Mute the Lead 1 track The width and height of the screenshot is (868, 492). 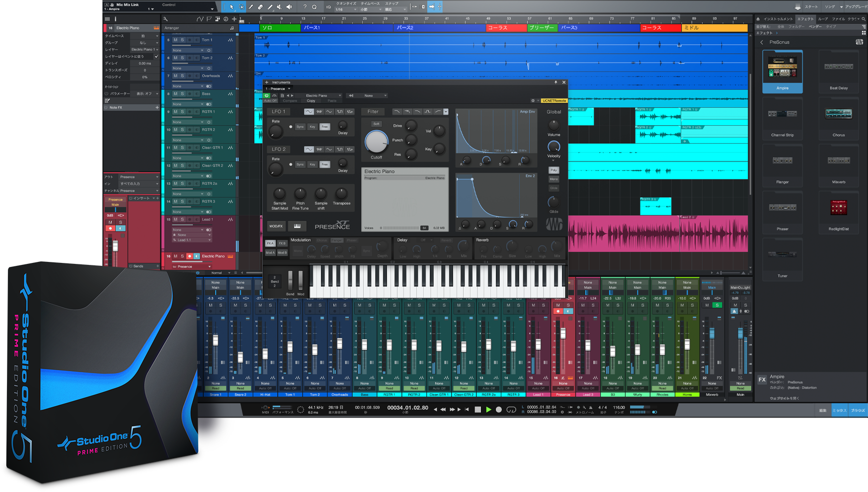(x=175, y=219)
